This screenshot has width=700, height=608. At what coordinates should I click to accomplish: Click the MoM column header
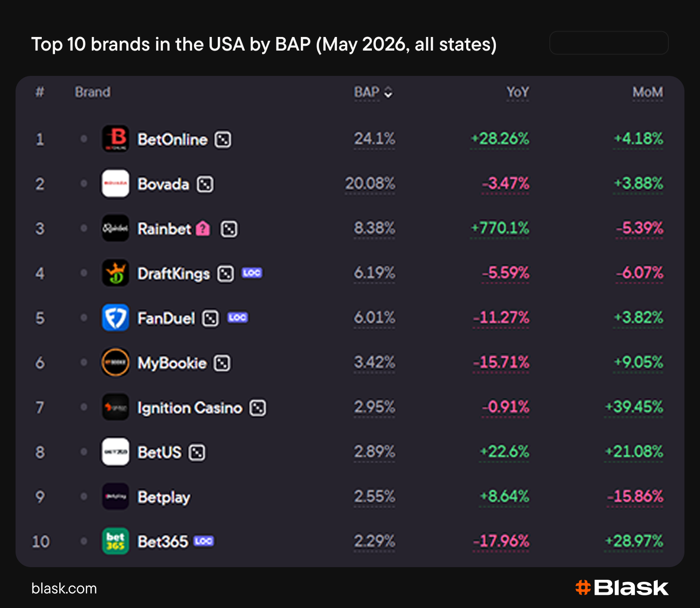click(x=647, y=92)
